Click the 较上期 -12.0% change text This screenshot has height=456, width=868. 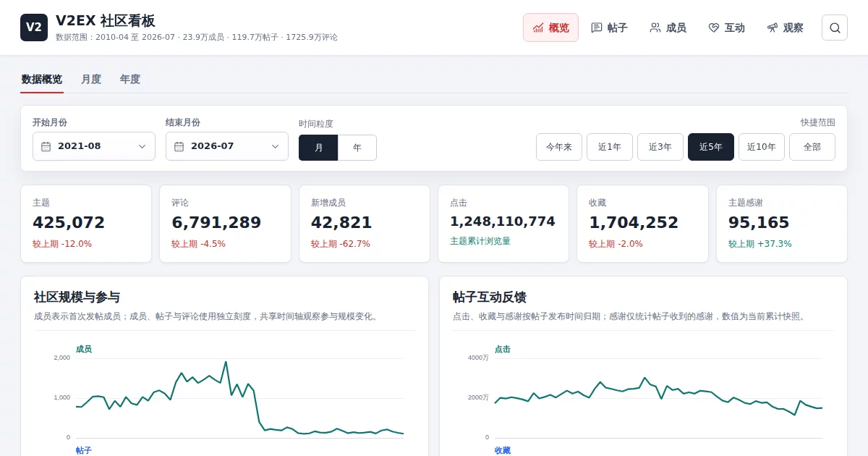click(62, 244)
